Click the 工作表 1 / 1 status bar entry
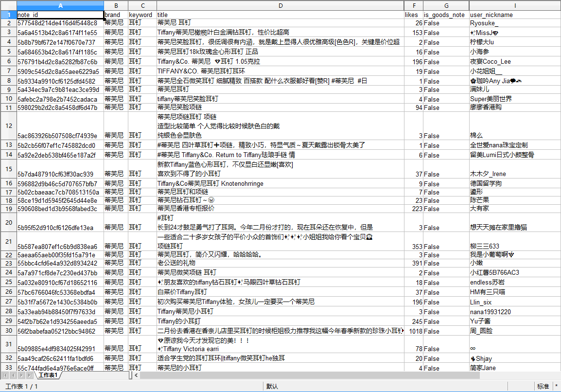Screen dimensions: 561x392 pyautogui.click(x=21, y=386)
